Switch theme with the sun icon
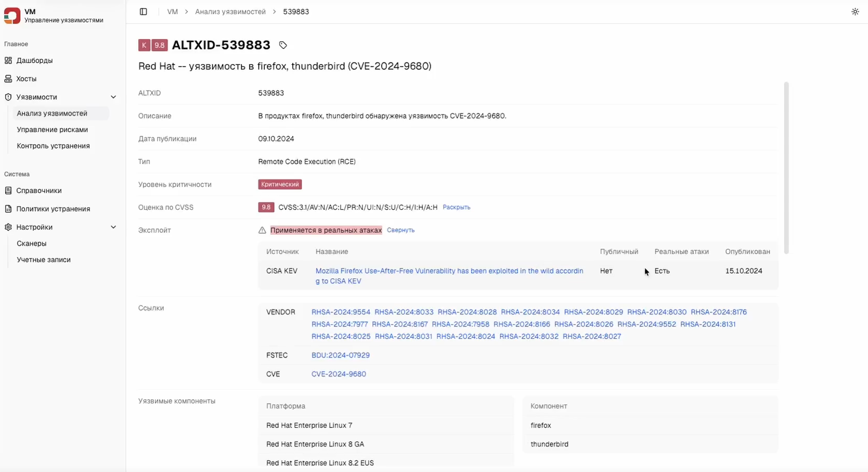868x472 pixels. [x=855, y=11]
